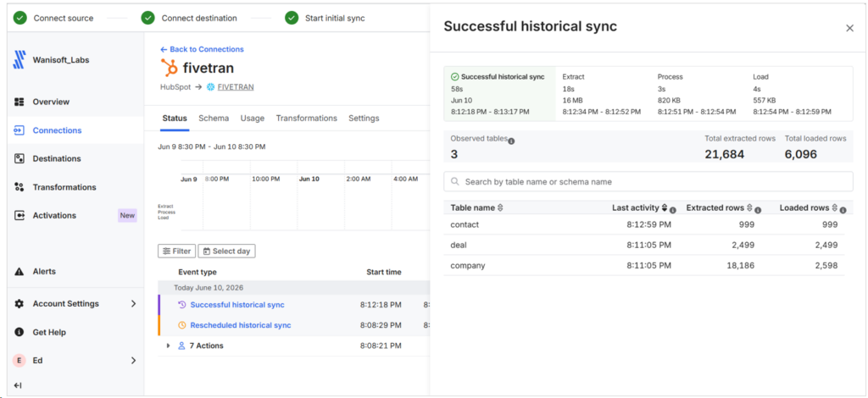Image resolution: width=868 pixels, height=398 pixels.
Task: Click the Select day button
Action: pos(226,251)
